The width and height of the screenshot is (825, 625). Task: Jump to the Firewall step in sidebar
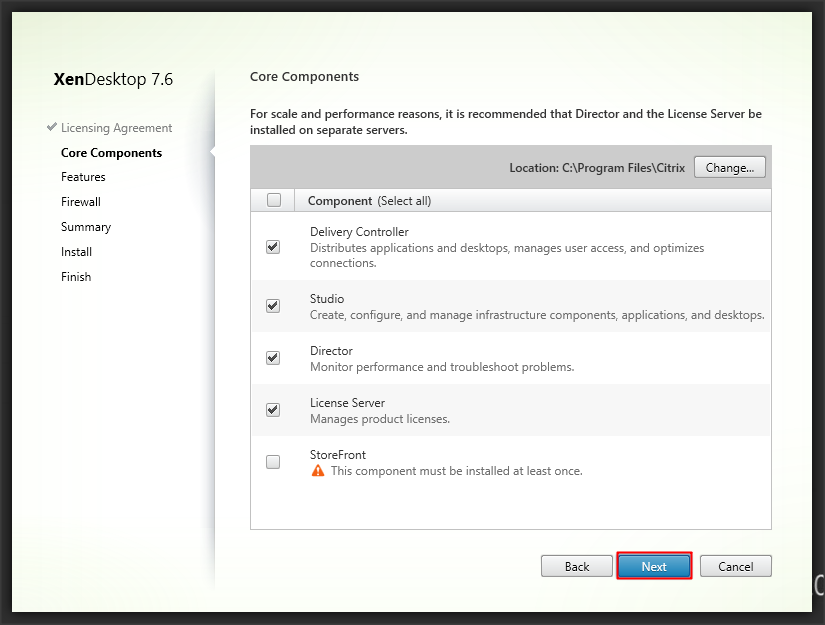click(81, 202)
